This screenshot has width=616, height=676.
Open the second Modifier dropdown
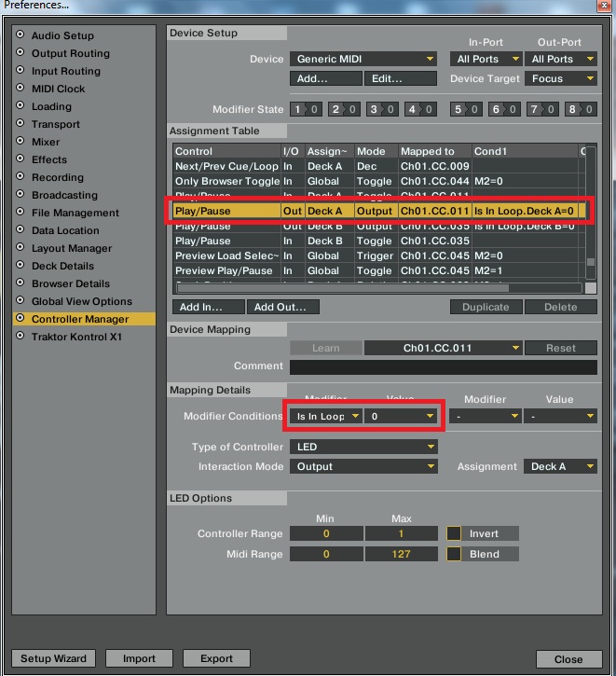[486, 416]
